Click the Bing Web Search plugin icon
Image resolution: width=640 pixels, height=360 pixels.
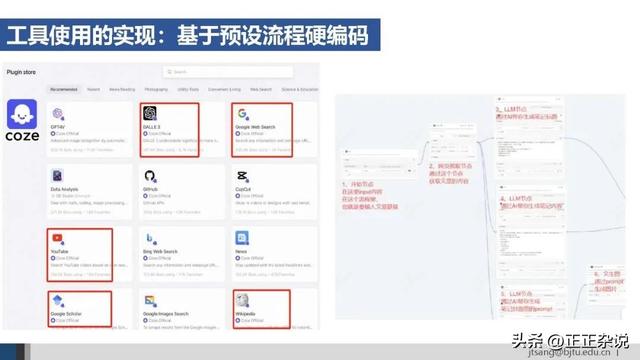(150, 238)
